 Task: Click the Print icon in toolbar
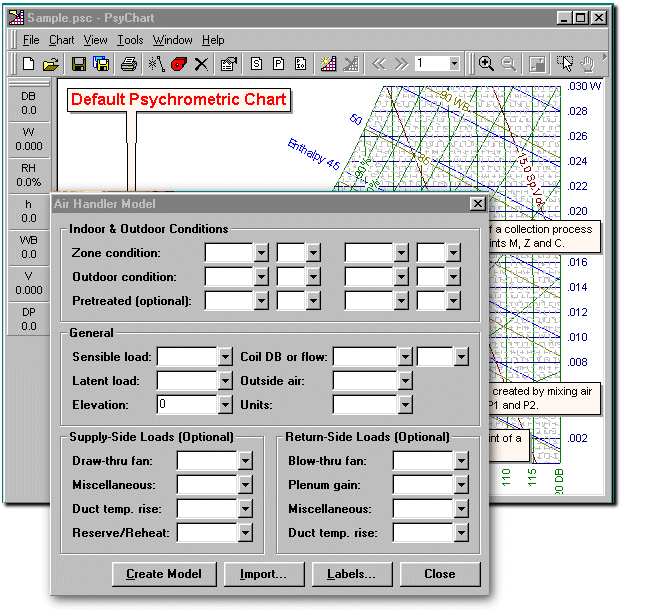tap(128, 64)
